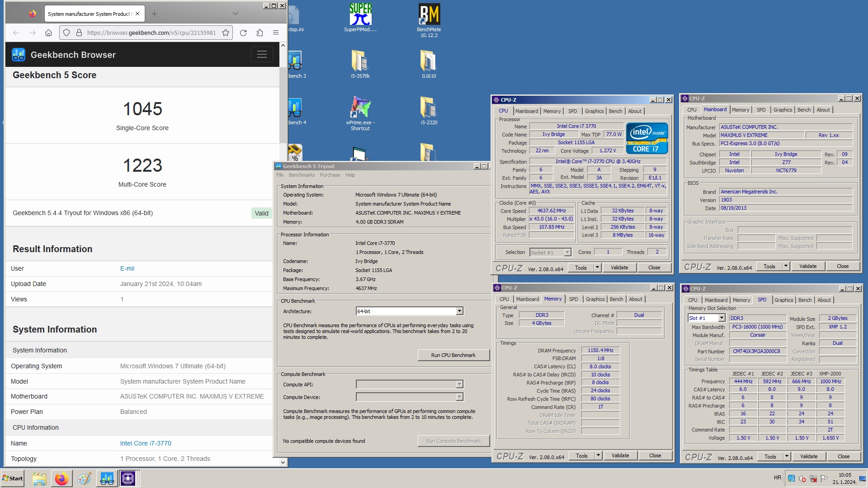Click Run Compute Benchmark button

tap(453, 441)
